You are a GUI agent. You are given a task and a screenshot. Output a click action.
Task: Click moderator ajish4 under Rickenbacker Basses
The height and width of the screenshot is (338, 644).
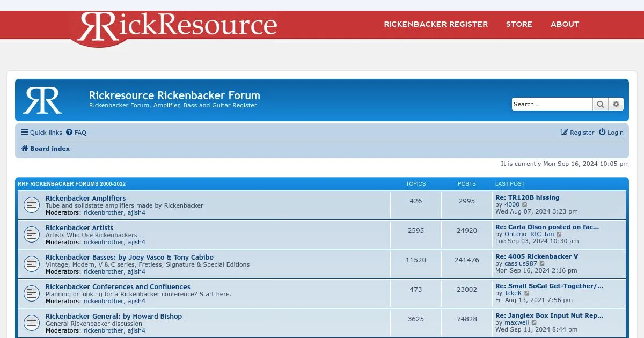[136, 271]
